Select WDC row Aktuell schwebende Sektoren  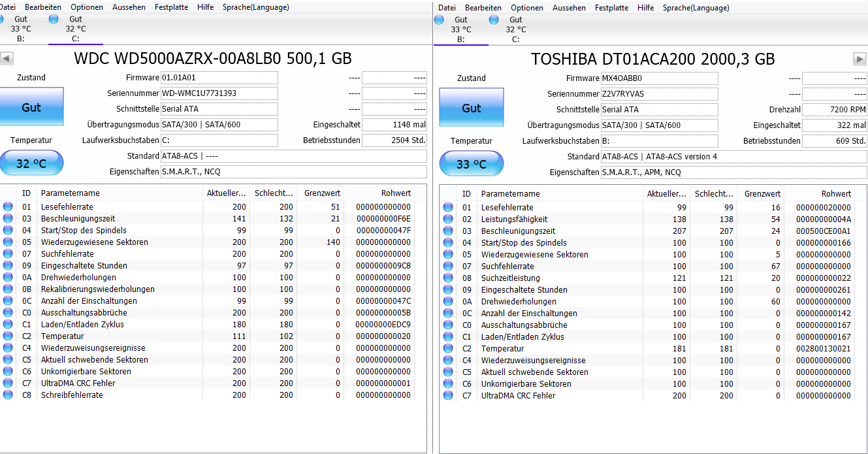click(208, 359)
